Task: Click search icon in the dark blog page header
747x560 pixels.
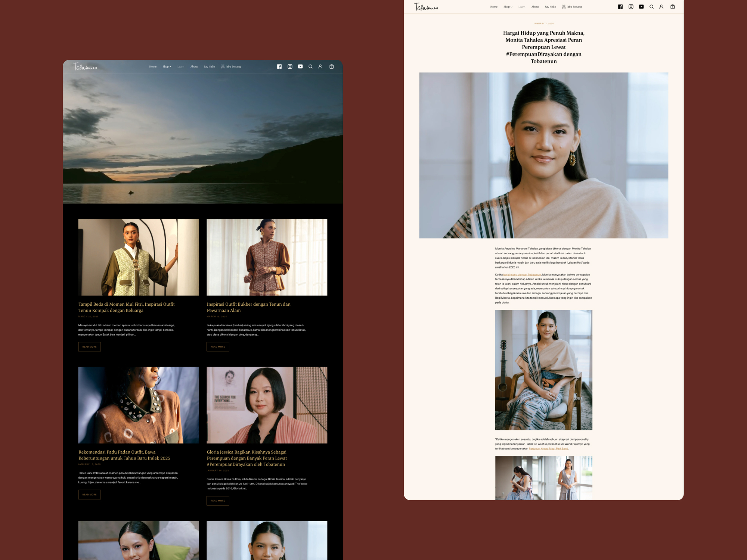Action: pos(310,66)
